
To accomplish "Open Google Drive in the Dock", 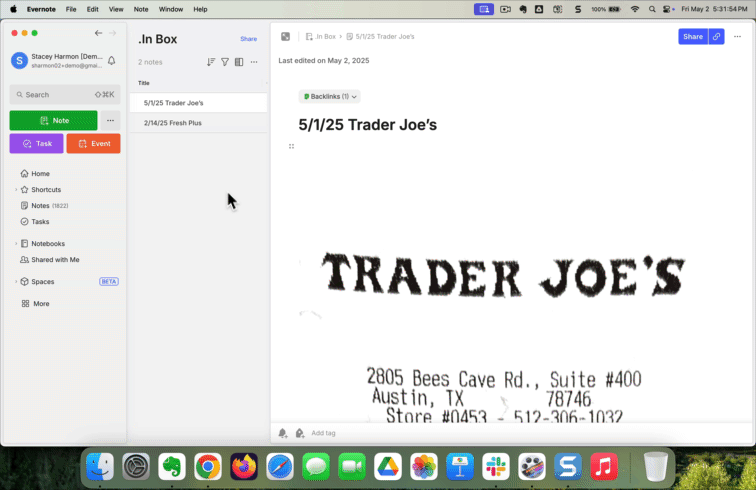I will point(388,466).
